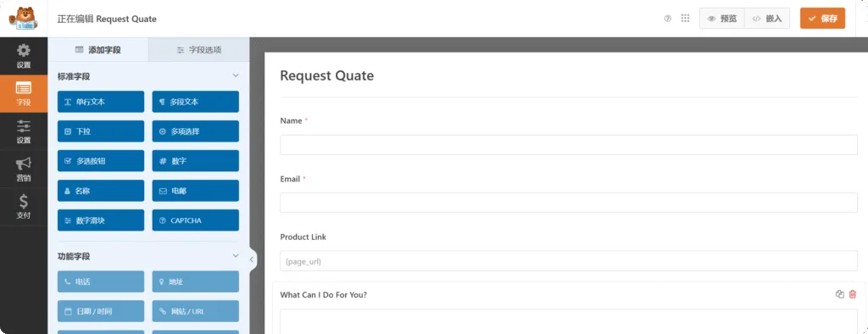Switch to the Add Fields (添加字段) tab
868x334 pixels.
98,50
